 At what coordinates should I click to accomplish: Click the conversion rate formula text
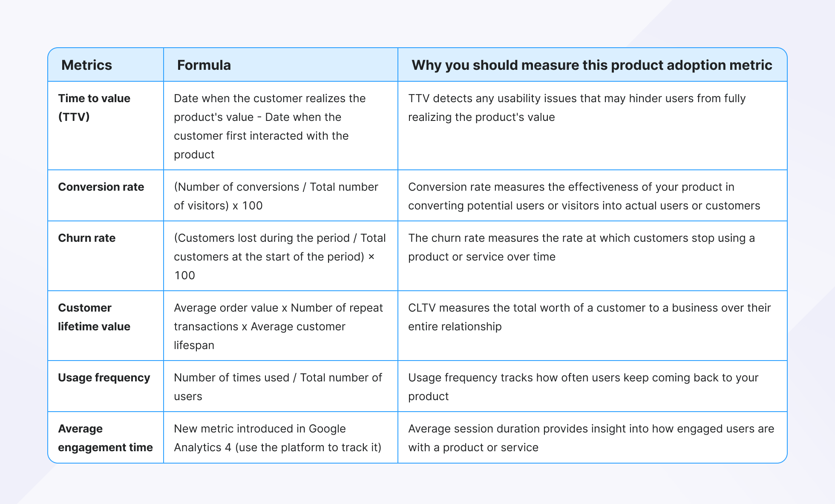pos(276,196)
